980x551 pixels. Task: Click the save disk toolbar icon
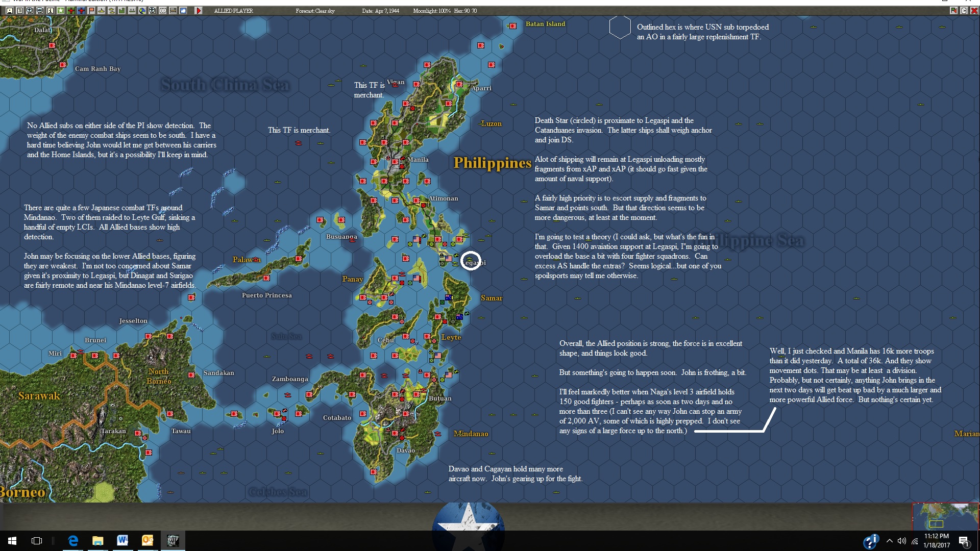pyautogui.click(x=10, y=11)
